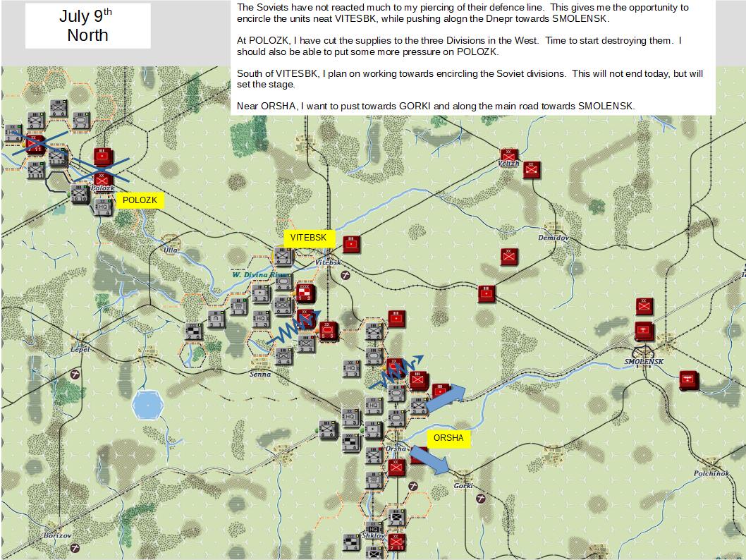Click the airfield symbol between Orsha and Gorki
Screen dimensions: 746x560
click(x=413, y=486)
